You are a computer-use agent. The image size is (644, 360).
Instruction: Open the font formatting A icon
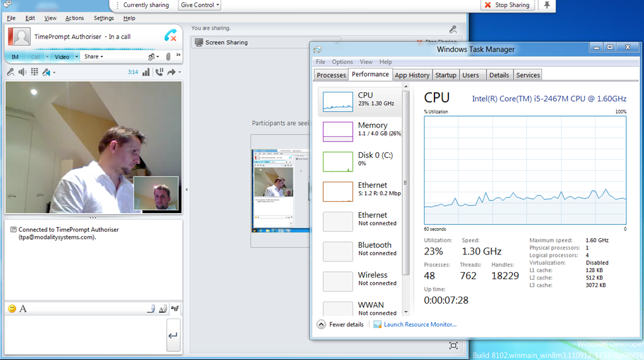tap(23, 308)
